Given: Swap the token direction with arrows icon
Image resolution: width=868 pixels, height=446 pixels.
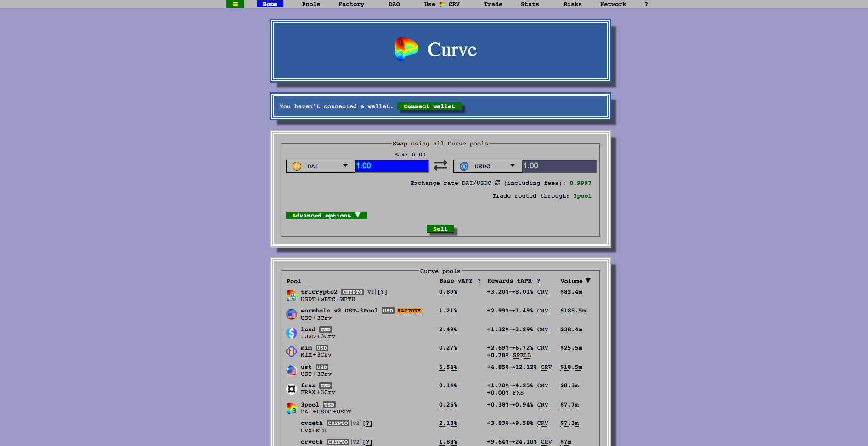Looking at the screenshot, I should click(440, 165).
